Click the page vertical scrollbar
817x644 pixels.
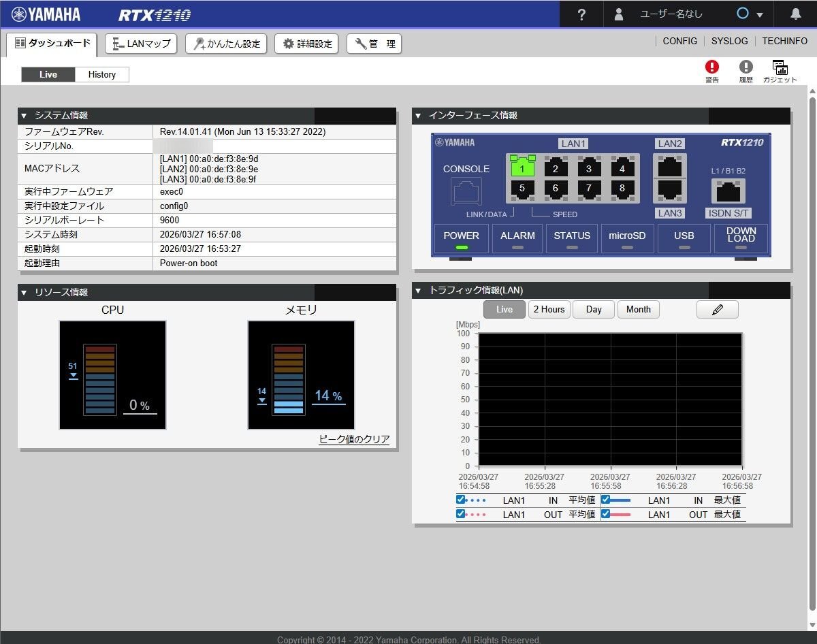[812, 354]
